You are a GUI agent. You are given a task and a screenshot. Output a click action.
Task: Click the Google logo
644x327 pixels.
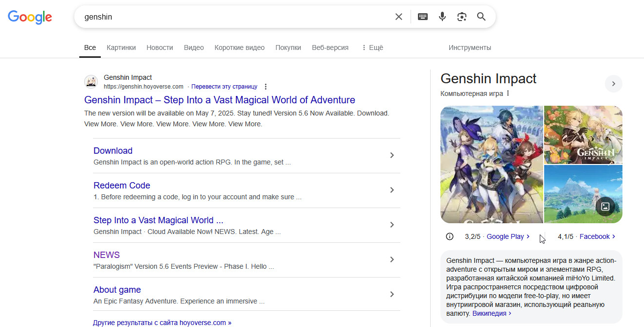point(30,17)
